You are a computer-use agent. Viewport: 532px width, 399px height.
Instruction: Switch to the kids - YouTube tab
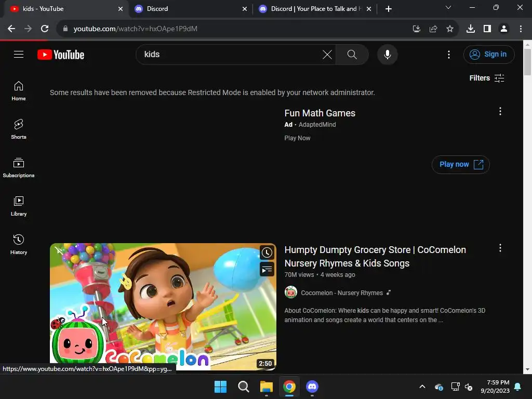(64, 9)
